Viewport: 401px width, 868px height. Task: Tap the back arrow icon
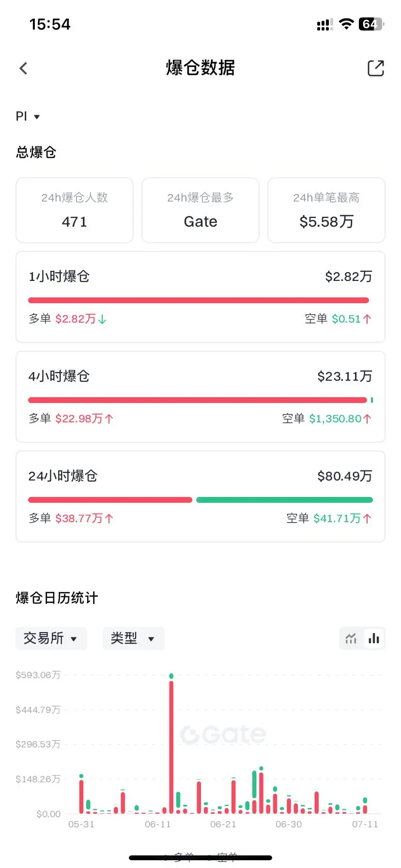(x=23, y=68)
